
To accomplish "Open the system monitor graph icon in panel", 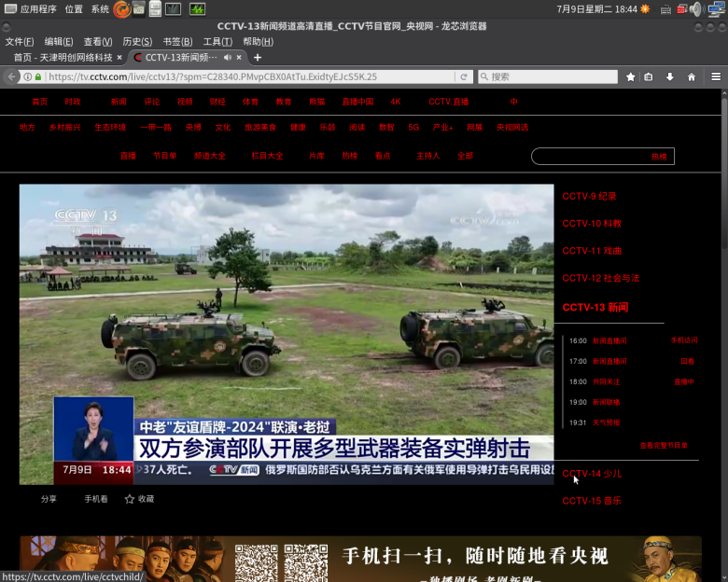I will pyautogui.click(x=197, y=8).
